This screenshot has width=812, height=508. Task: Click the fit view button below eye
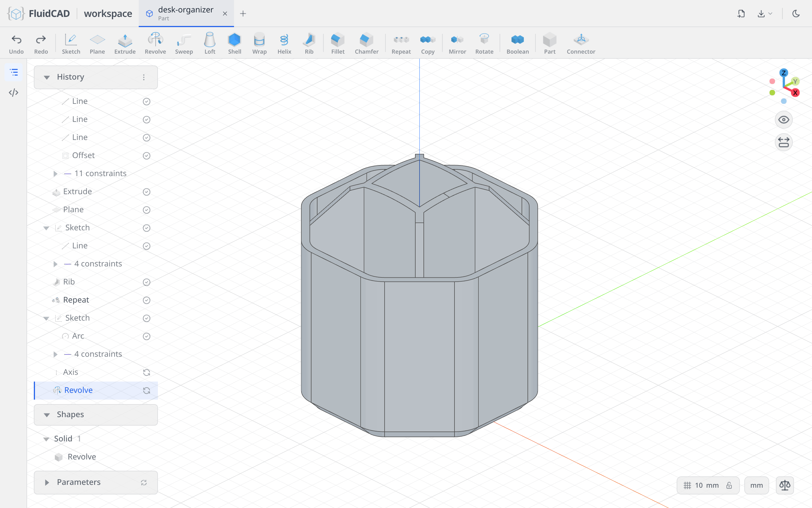click(x=784, y=142)
